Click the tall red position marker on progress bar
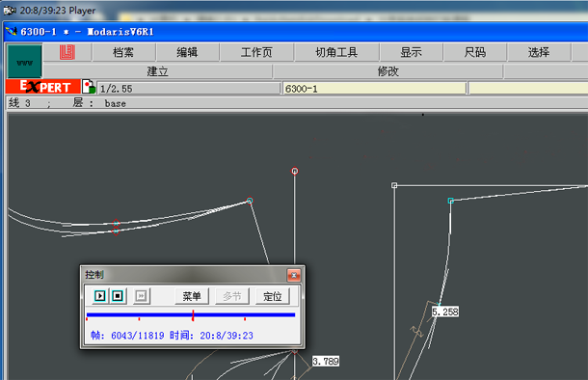588x380 pixels. (193, 315)
